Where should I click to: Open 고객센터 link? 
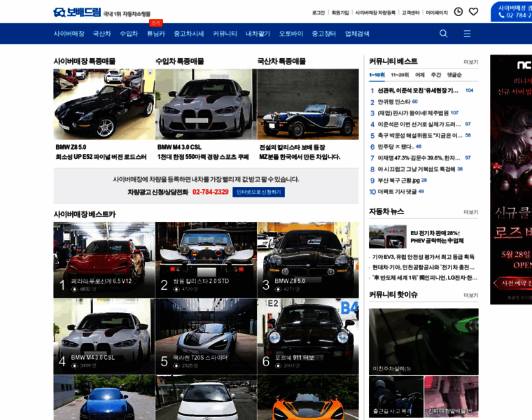410,13
